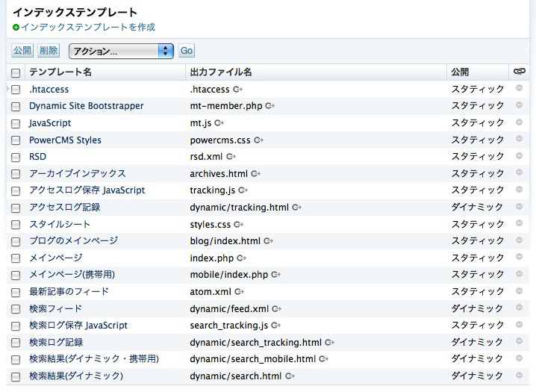Open the view icon next to dynamic/search_tracking.html
This screenshot has width=536, height=392.
pos(329,342)
